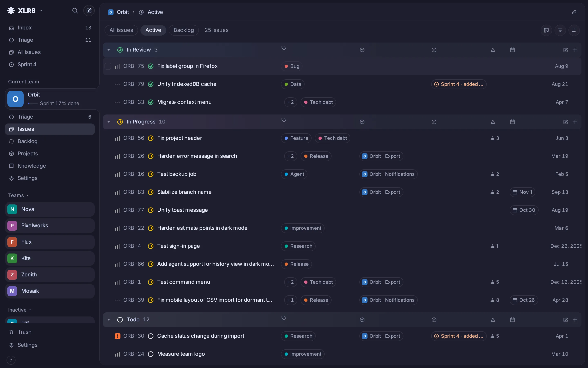Viewport: 588px width, 368px height.
Task: Open the search icon in sidebar
Action: tap(75, 11)
